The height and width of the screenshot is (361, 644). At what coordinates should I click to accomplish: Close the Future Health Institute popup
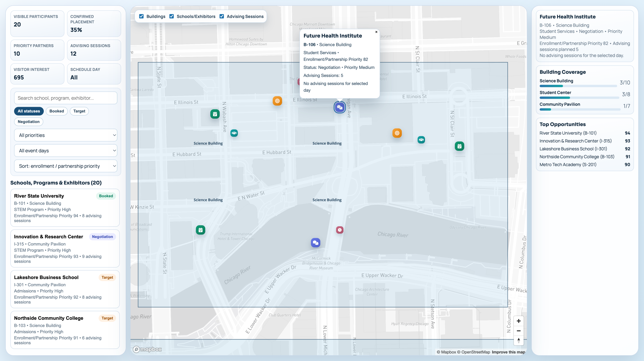point(376,32)
